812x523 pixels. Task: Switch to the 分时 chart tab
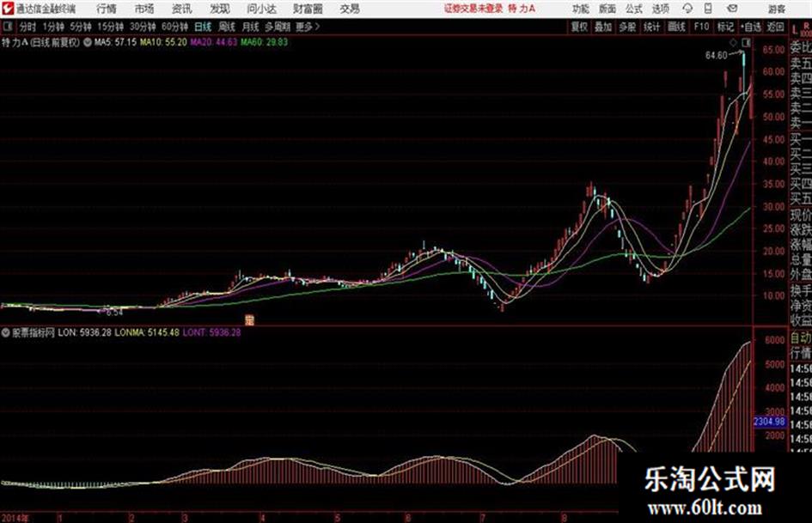click(28, 27)
